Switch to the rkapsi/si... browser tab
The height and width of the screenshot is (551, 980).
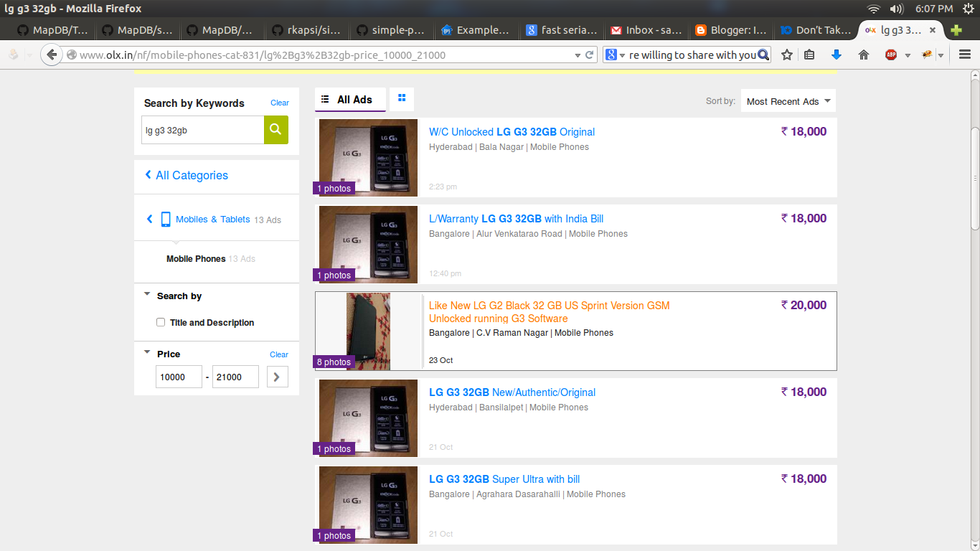pyautogui.click(x=308, y=30)
